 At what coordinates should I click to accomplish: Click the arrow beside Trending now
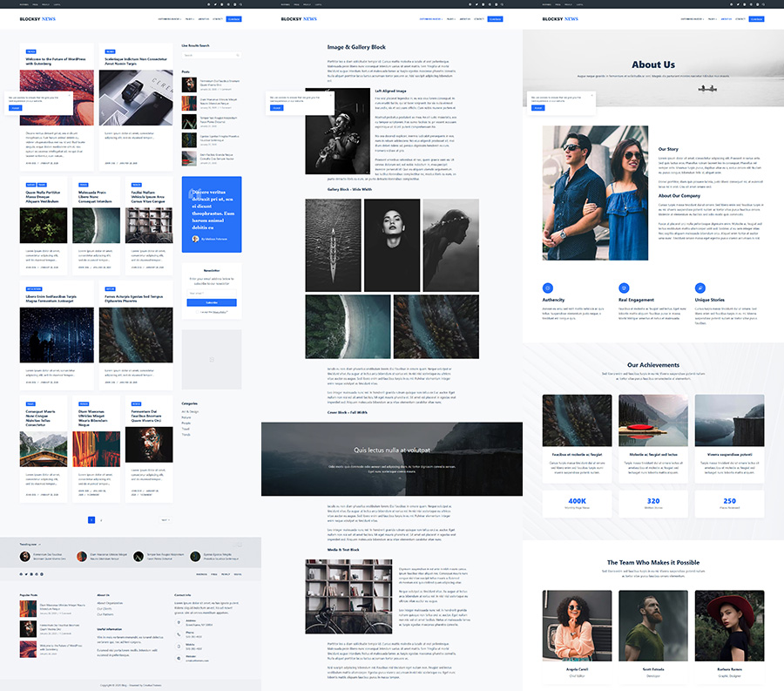40,544
